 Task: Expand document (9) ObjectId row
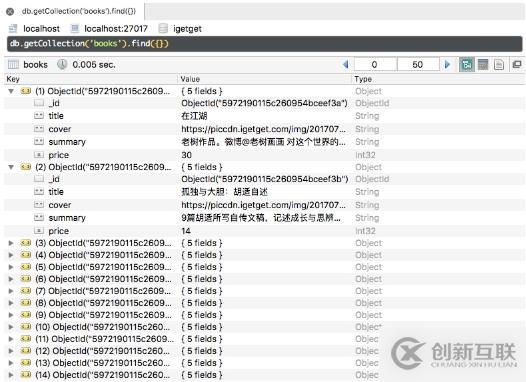pyautogui.click(x=11, y=315)
